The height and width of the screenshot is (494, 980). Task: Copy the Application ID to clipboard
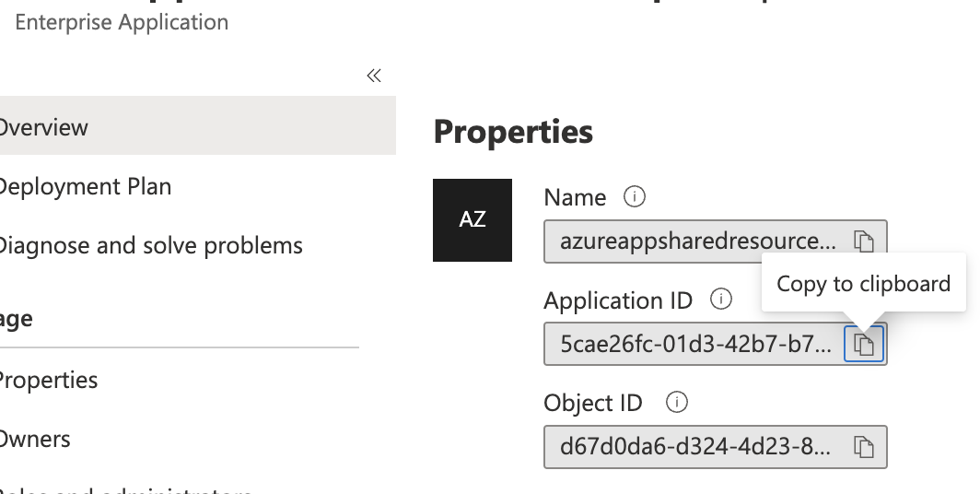(x=864, y=345)
